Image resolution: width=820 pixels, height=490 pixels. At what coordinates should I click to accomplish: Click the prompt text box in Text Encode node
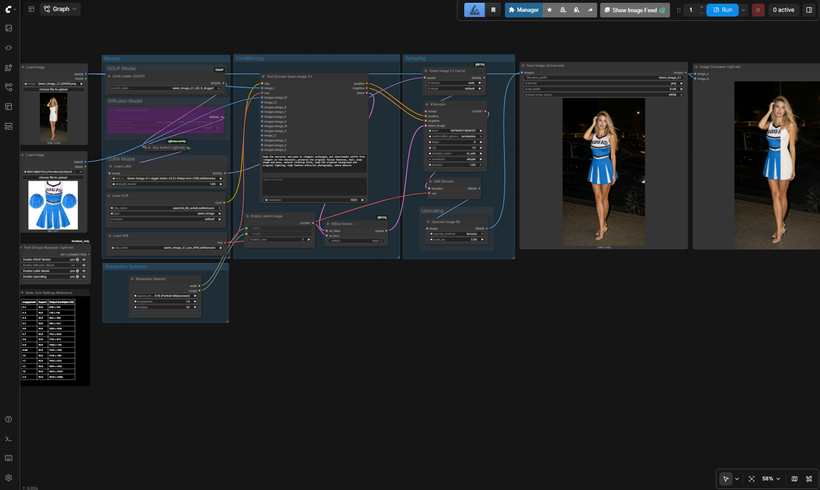pos(314,163)
